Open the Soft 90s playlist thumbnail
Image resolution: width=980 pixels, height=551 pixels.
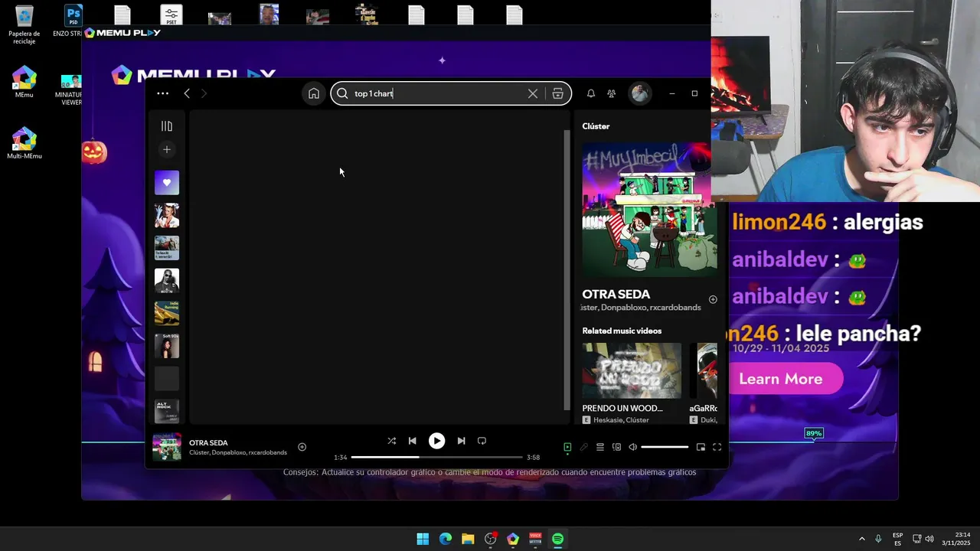tap(167, 346)
